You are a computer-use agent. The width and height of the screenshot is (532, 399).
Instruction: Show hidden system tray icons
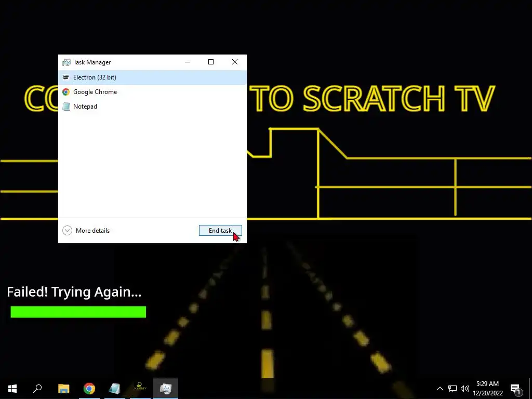(440, 389)
